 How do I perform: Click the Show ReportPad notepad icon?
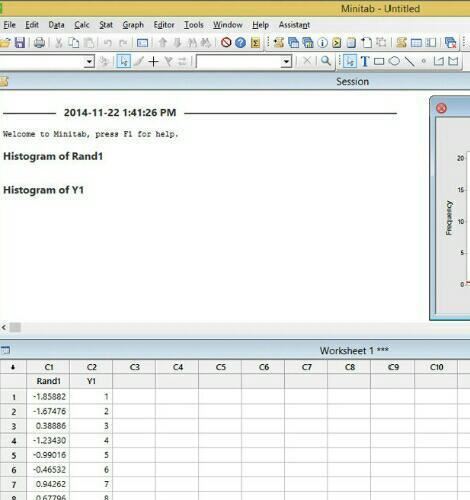pyautogui.click(x=351, y=43)
